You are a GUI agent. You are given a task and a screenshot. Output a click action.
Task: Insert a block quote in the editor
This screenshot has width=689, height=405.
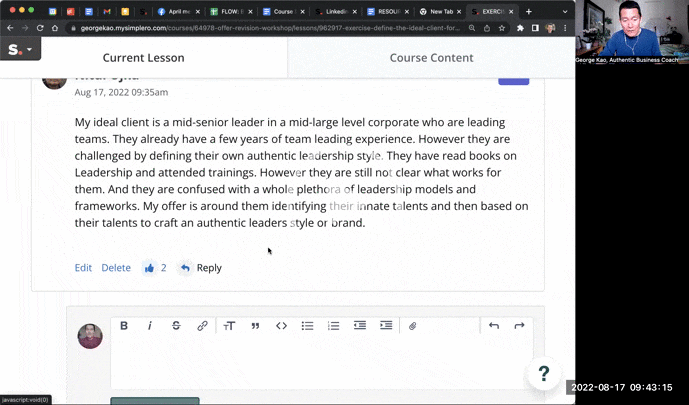[x=255, y=326]
